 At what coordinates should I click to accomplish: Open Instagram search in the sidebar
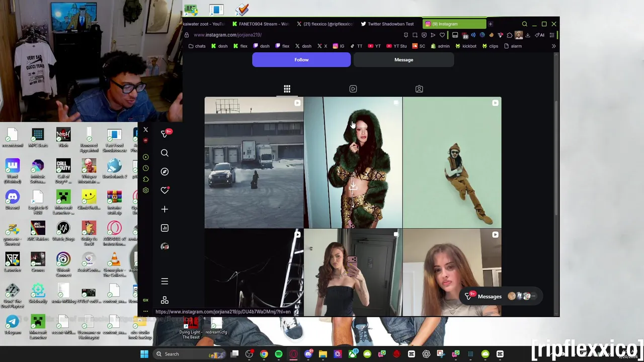tap(165, 153)
